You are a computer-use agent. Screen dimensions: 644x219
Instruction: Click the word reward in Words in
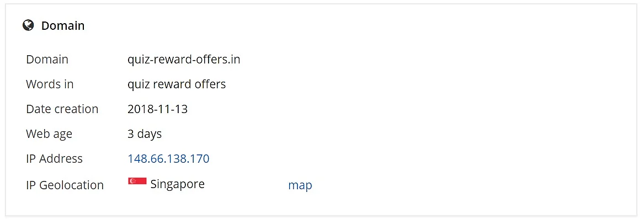(x=171, y=84)
